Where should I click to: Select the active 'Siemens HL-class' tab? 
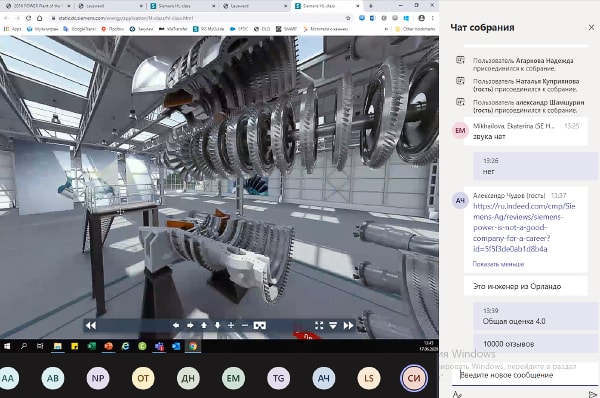click(x=327, y=6)
